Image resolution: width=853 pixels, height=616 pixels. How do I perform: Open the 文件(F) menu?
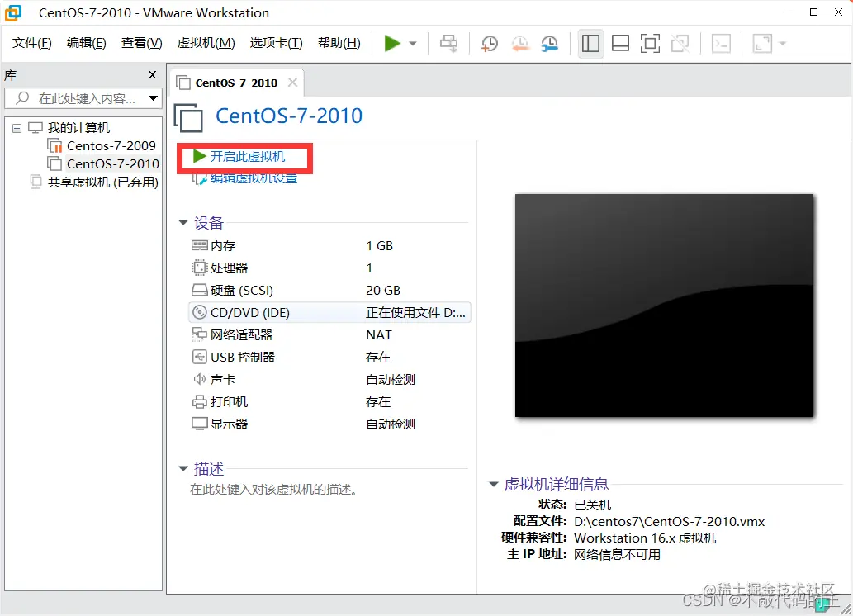pos(31,43)
